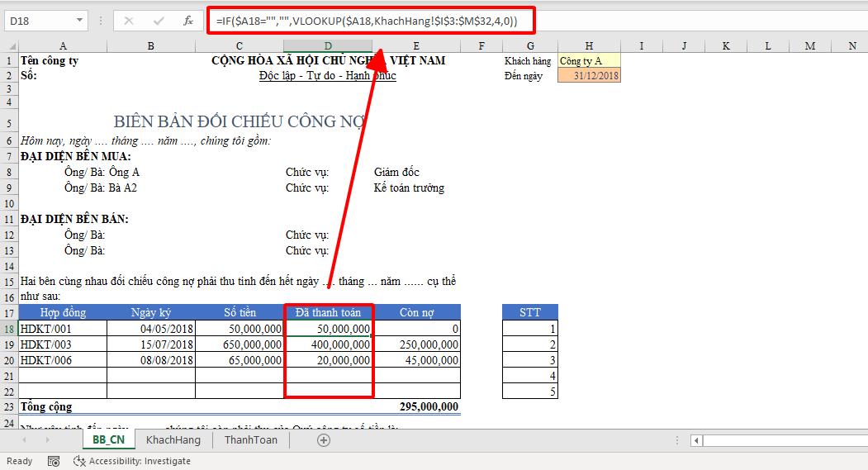Click horizontal scrollbar left arrow
The image size is (868, 470).
[696, 440]
